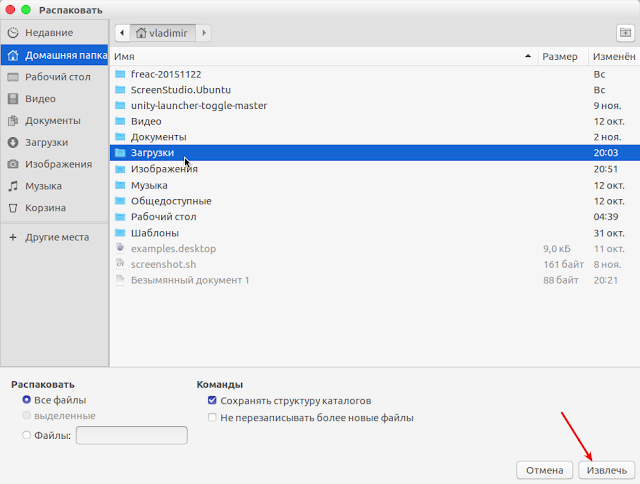Open Видео sidebar entry

point(54,99)
